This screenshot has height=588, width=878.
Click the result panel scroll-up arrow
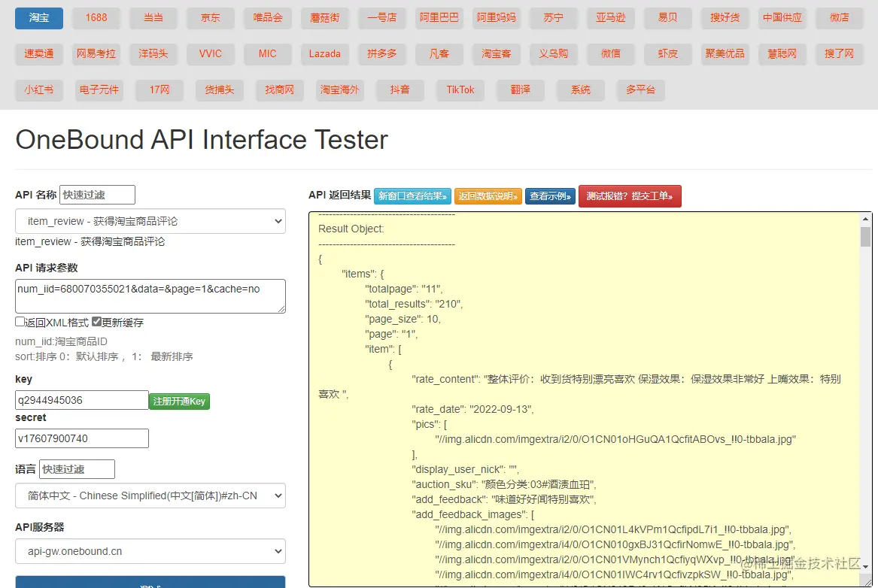pyautogui.click(x=865, y=219)
